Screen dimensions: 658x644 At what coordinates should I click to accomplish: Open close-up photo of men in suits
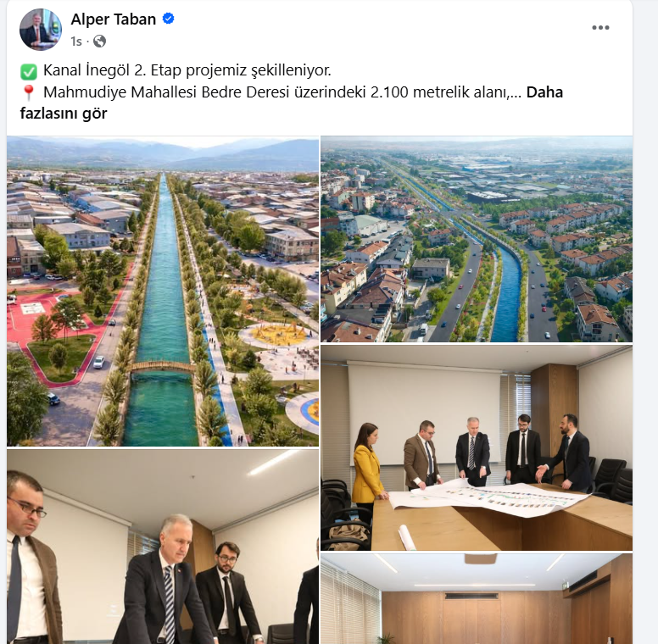pyautogui.click(x=163, y=547)
